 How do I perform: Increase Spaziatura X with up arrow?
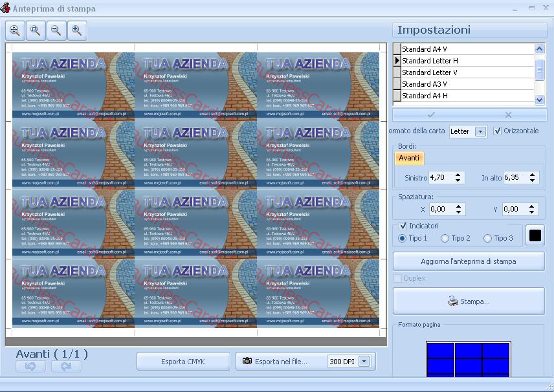pos(458,206)
